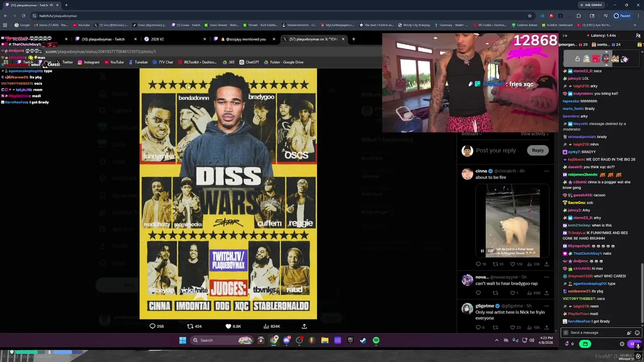
Task: Open the chat community users icon
Action: pos(638,36)
